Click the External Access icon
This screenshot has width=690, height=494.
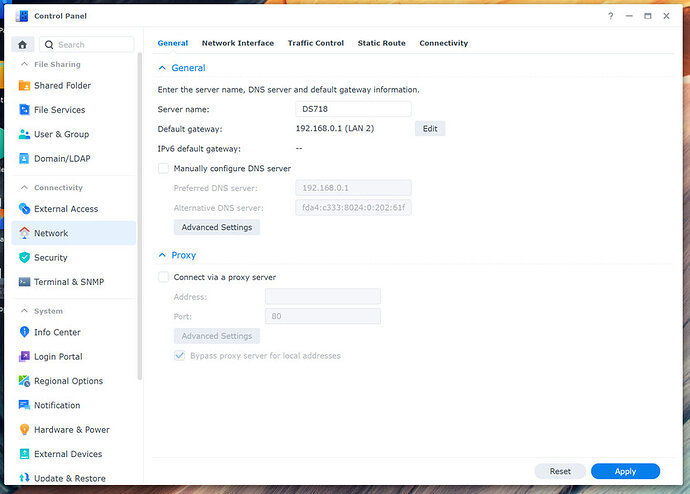(x=25, y=209)
